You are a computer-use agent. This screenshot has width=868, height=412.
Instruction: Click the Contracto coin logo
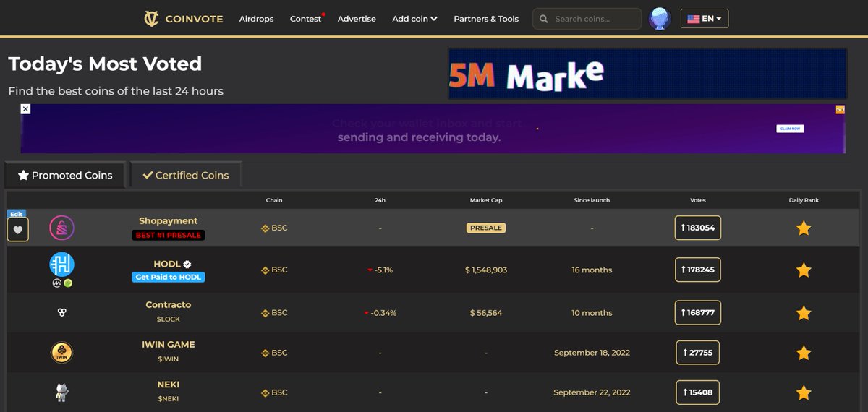(x=61, y=312)
